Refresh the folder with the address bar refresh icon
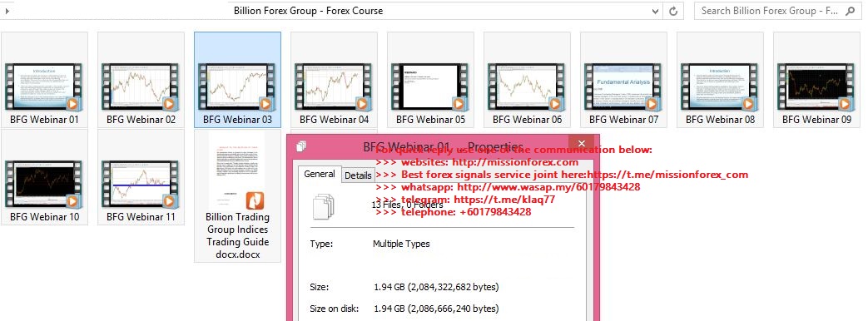Viewport: 868px width, 321px height. point(673,11)
